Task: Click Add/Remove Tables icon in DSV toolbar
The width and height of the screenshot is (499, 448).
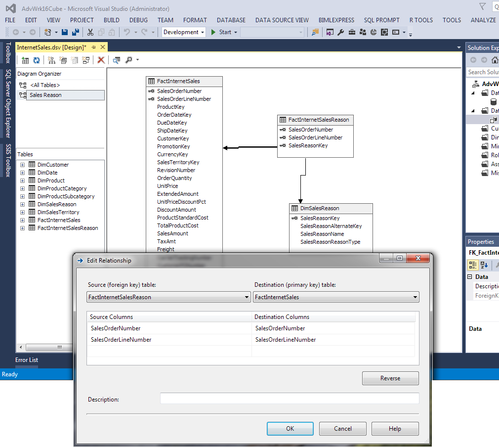Action: click(25, 60)
